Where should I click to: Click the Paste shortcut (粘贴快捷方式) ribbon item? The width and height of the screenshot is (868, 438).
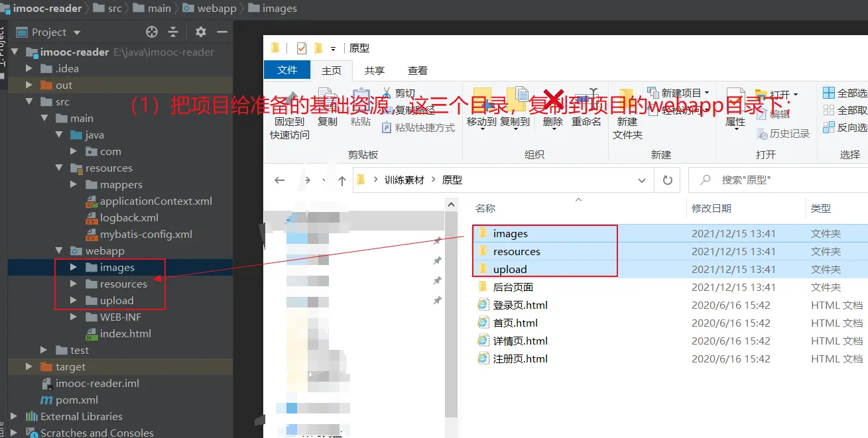pyautogui.click(x=418, y=127)
